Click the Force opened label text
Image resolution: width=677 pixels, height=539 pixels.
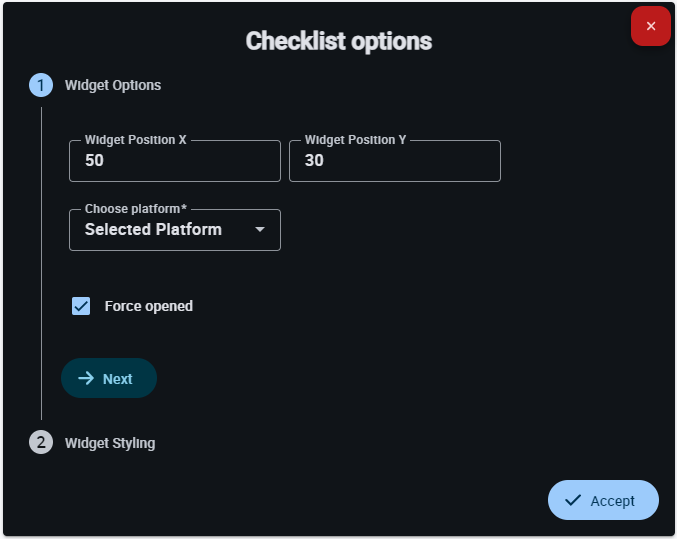[x=148, y=306]
